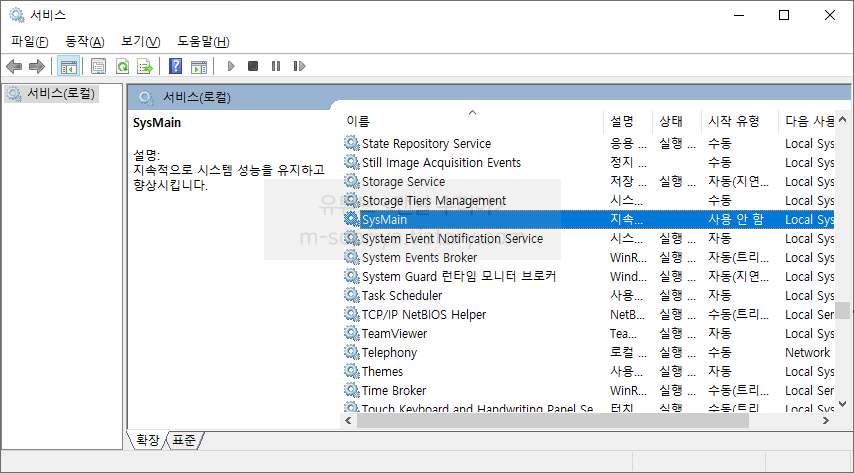Select the Themes service name
The image size is (854, 473).
point(382,372)
